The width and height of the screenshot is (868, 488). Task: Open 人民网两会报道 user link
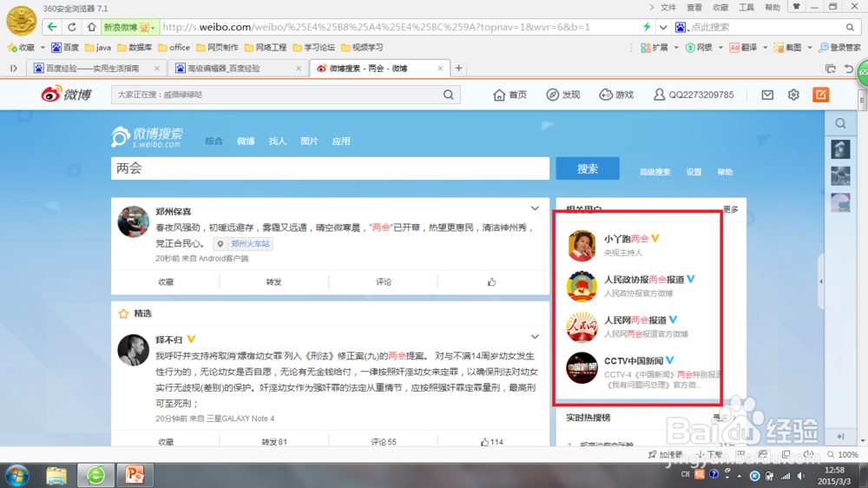click(x=635, y=320)
